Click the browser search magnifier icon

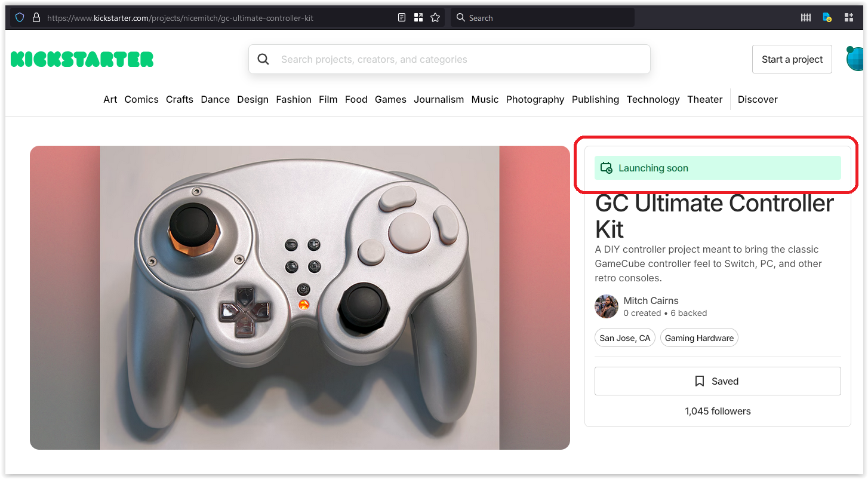pyautogui.click(x=461, y=18)
